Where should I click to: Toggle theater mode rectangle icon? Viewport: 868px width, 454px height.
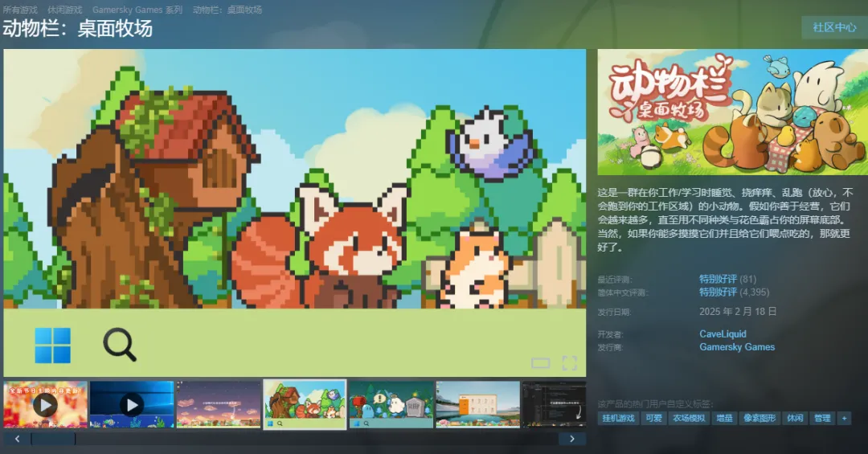(540, 363)
